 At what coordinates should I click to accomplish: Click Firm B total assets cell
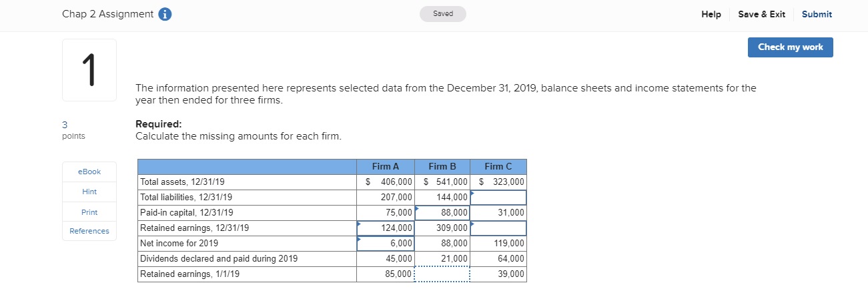tap(442, 182)
